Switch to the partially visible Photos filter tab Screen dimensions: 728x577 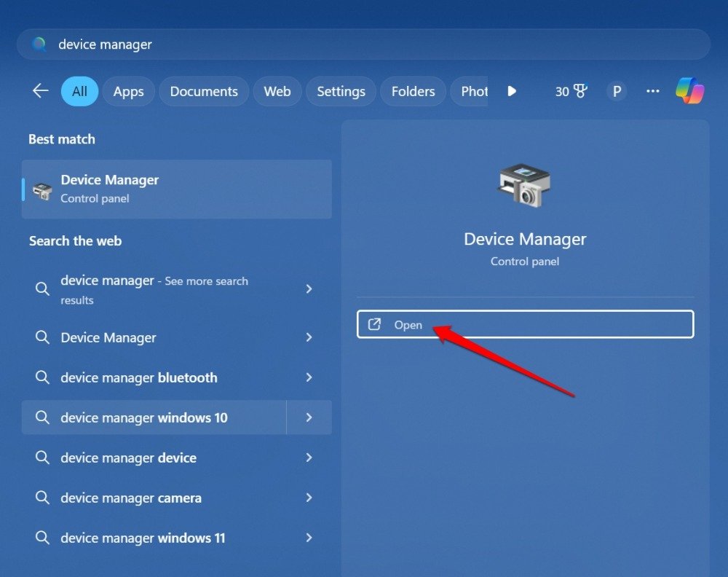click(469, 91)
